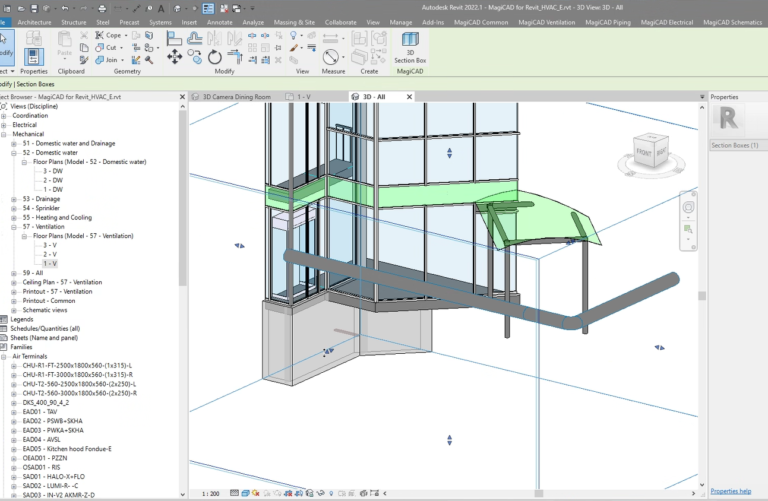Image resolution: width=768 pixels, height=501 pixels.
Task: Click the Detail Level icon in view control bar
Action: point(235,493)
